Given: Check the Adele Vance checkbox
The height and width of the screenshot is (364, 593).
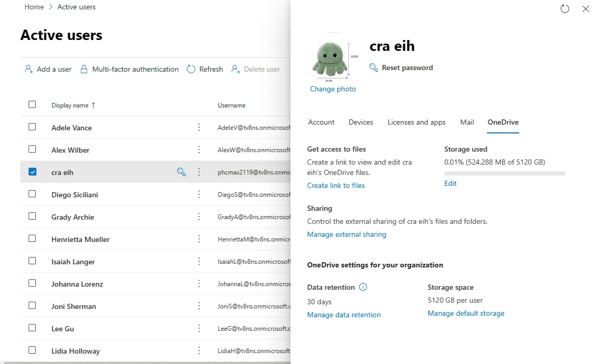Looking at the screenshot, I should (32, 127).
